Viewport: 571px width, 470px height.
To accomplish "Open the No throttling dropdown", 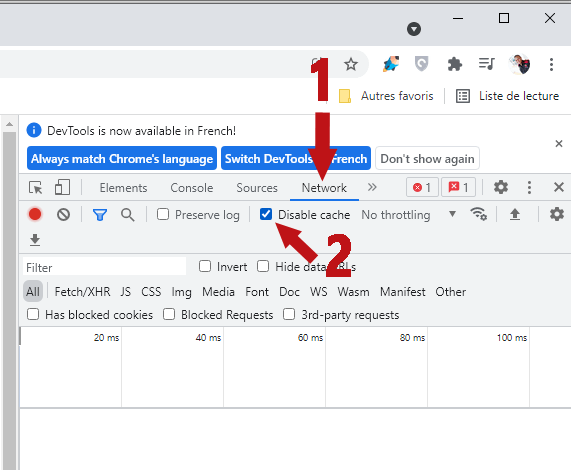I will coord(409,215).
